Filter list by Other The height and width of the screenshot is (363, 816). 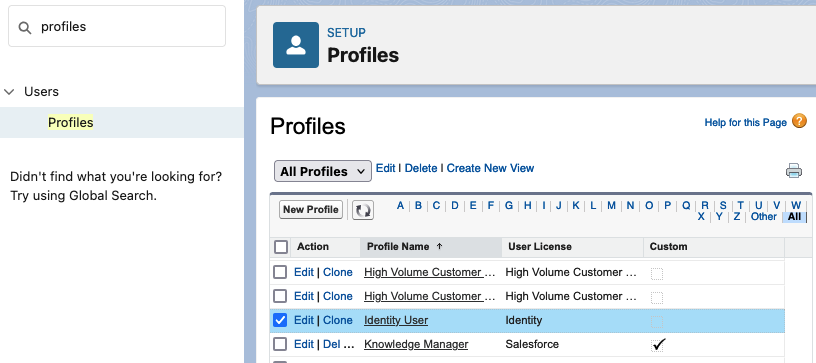point(763,216)
